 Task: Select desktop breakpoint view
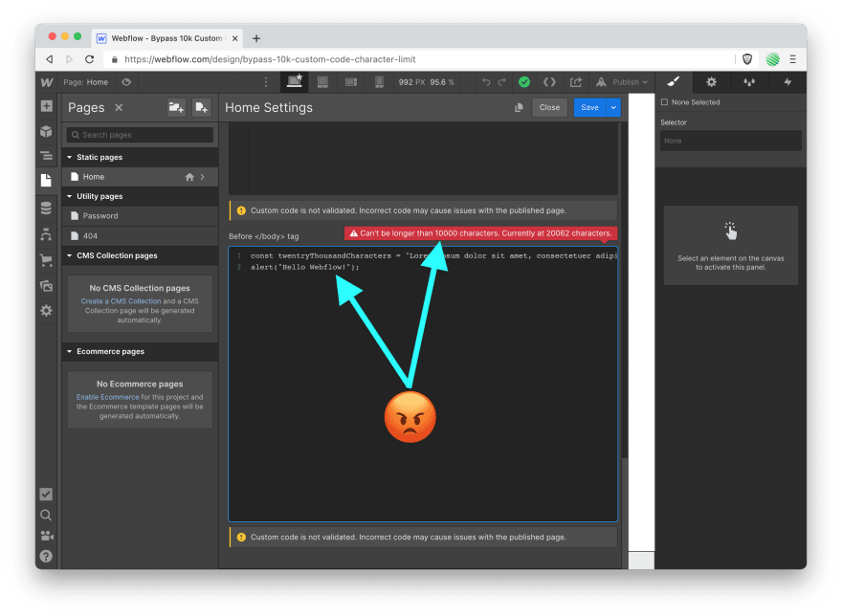pos(295,81)
